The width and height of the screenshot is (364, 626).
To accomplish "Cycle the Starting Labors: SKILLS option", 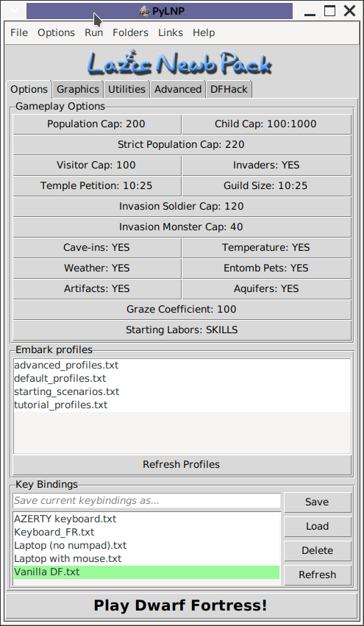I will tap(182, 330).
